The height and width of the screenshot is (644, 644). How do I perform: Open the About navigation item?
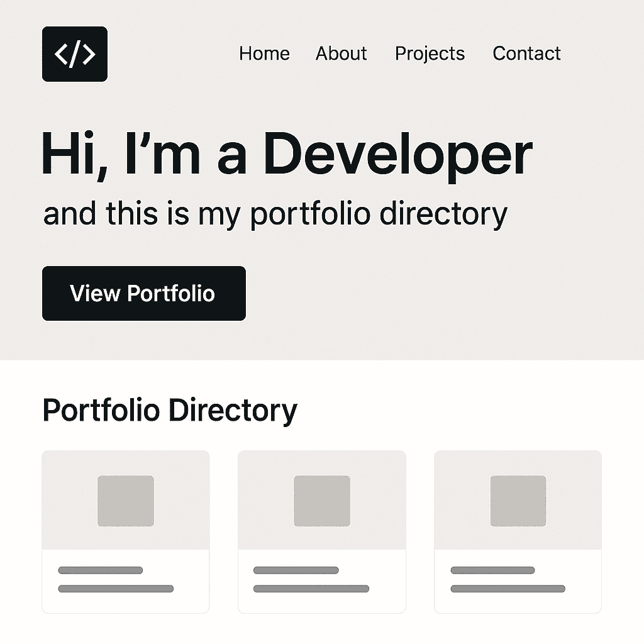coord(341,54)
